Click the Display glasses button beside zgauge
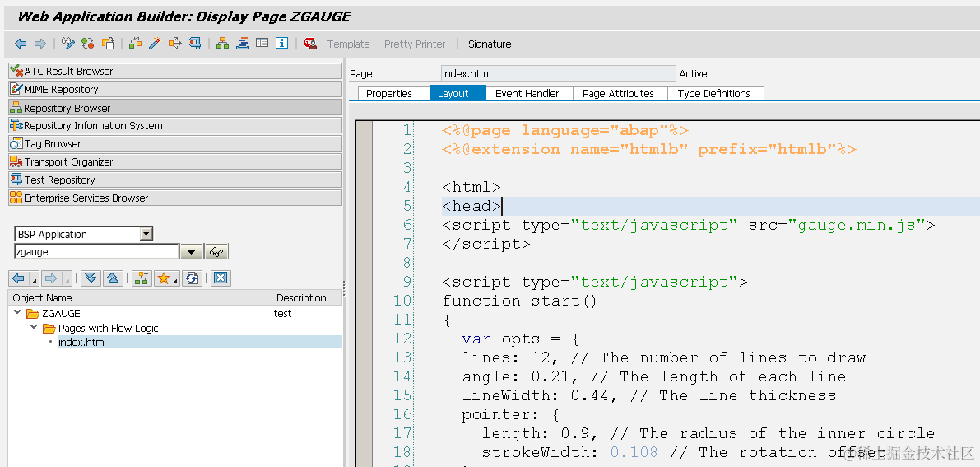980x467 pixels. 217,252
